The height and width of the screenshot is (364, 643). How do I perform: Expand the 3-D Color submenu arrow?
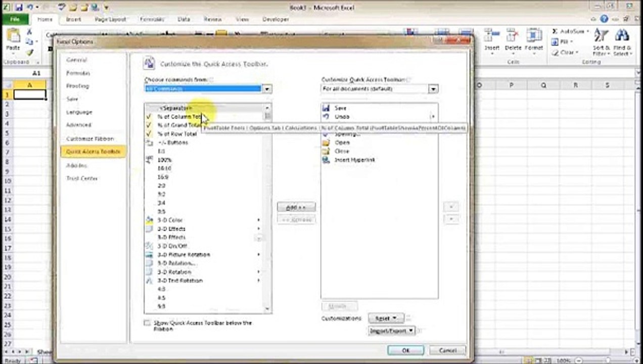[x=258, y=220]
